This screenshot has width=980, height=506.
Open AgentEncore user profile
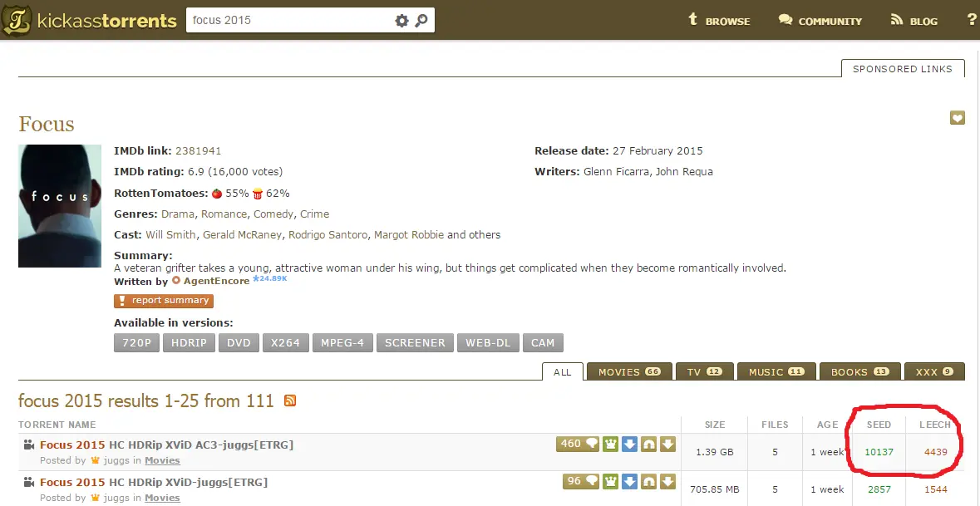click(x=216, y=281)
